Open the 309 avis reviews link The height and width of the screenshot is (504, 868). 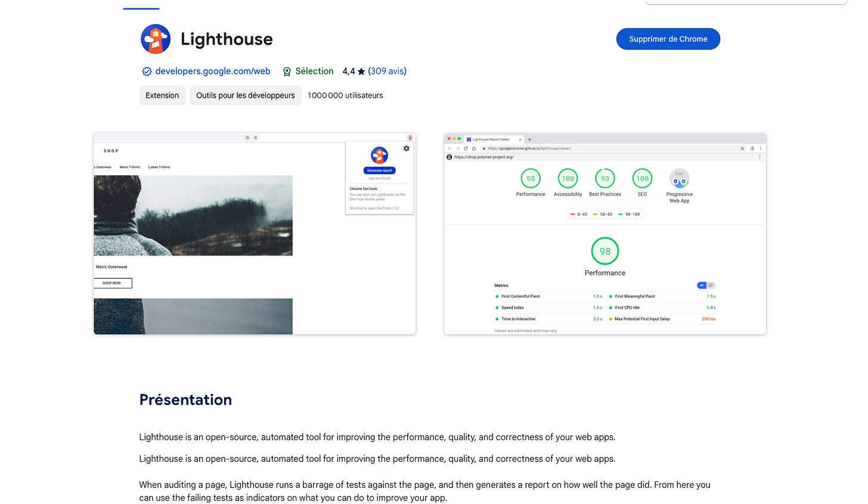pyautogui.click(x=387, y=71)
